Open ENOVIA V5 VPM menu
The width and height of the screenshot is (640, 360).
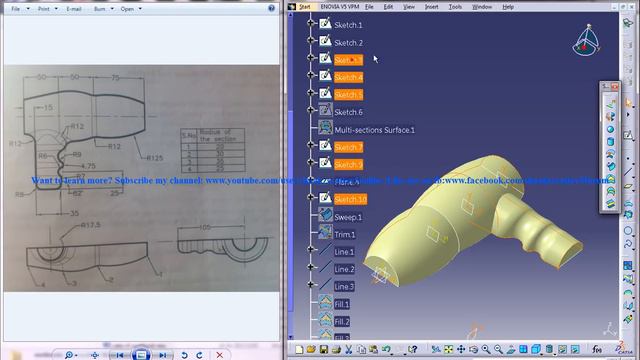(340, 7)
